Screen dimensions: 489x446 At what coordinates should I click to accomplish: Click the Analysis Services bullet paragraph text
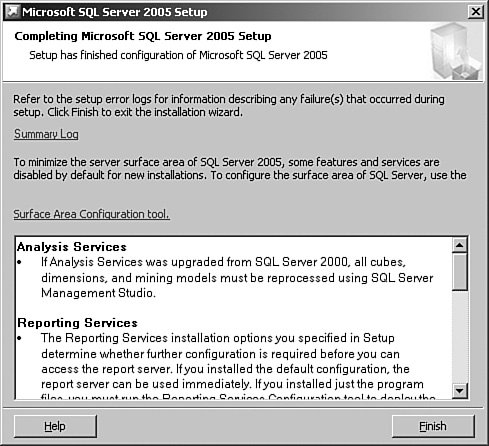click(237, 278)
